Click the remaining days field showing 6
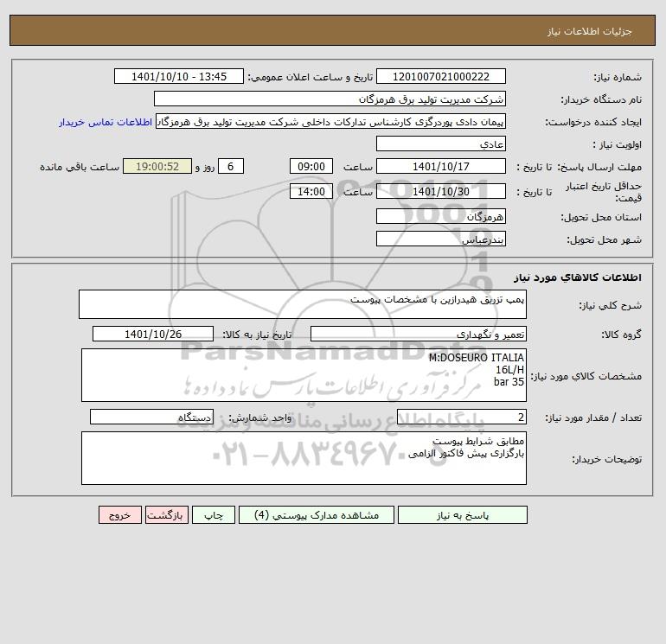This screenshot has height=644, width=666. click(231, 167)
